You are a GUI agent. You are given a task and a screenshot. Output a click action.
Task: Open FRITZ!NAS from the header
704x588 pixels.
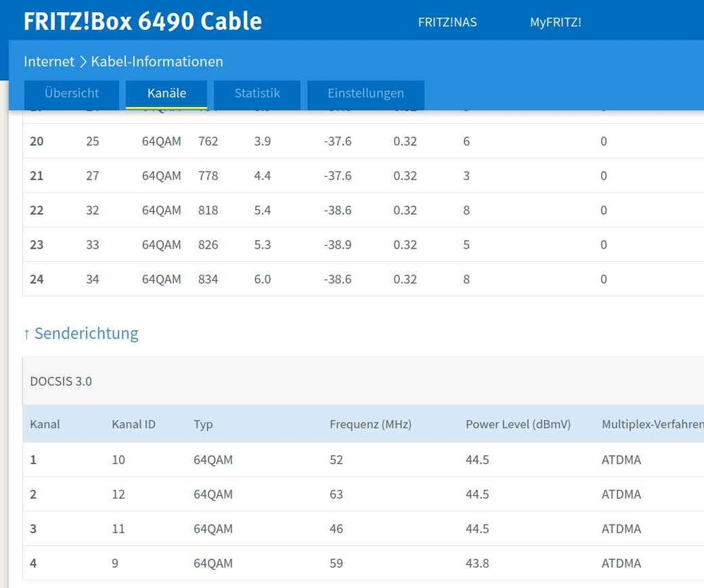click(x=447, y=23)
